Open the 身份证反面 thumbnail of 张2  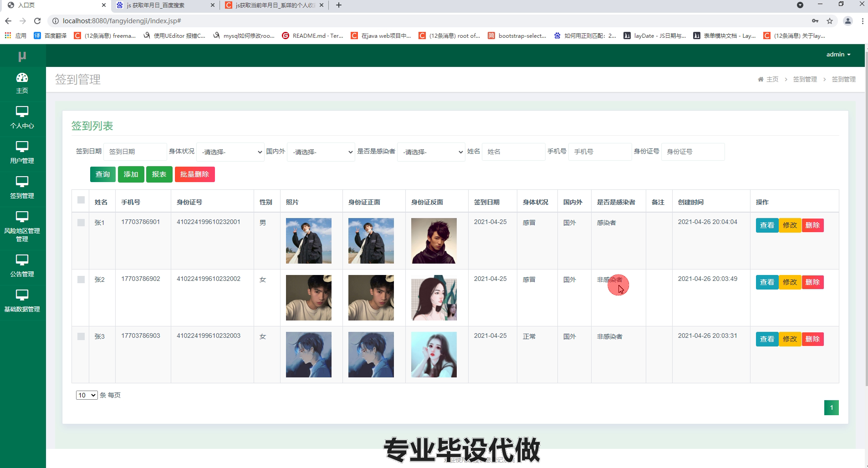pos(434,298)
